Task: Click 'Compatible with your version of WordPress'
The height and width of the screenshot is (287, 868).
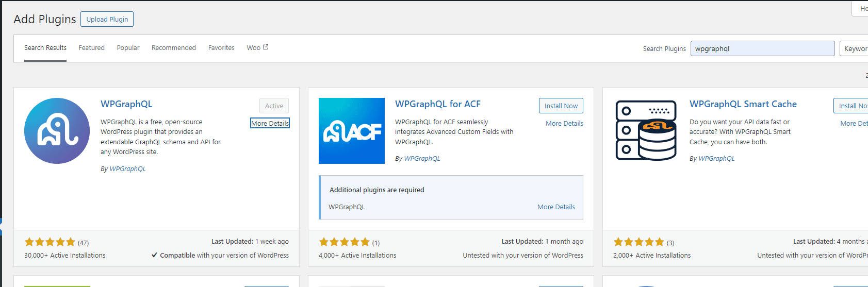Action: pos(220,255)
